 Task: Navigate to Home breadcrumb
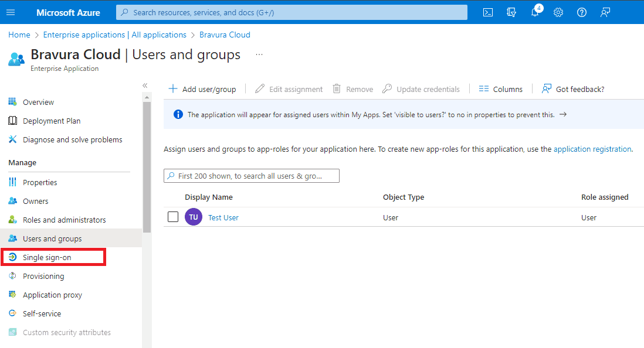coord(19,35)
